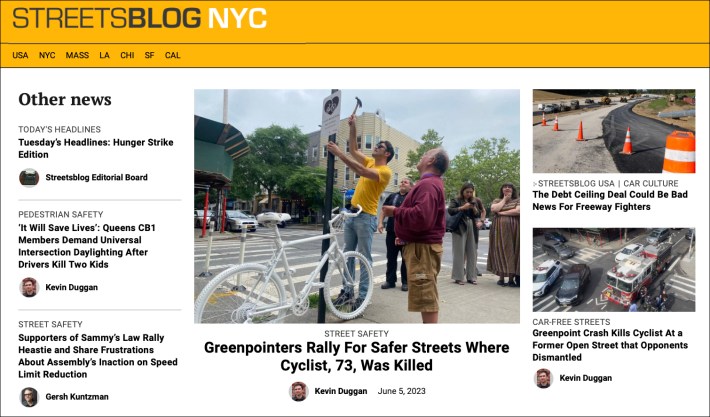
Task: Select the SF edition
Action: pyautogui.click(x=149, y=55)
